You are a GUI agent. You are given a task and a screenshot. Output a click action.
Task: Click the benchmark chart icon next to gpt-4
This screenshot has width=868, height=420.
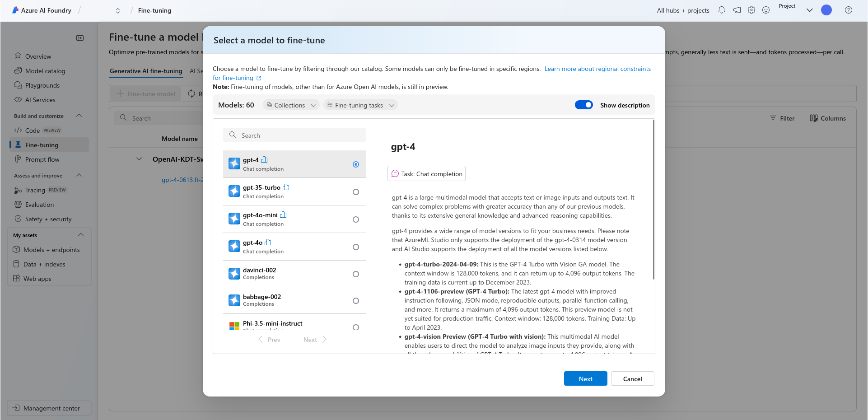(x=264, y=159)
